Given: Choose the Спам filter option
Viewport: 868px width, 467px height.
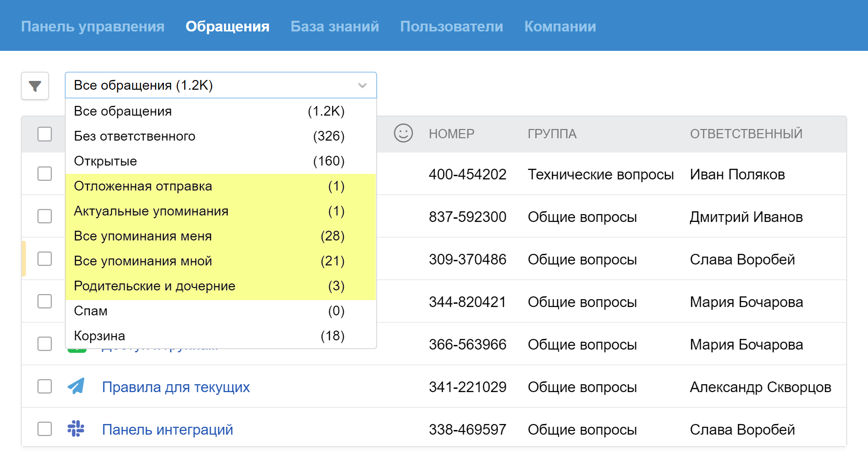Looking at the screenshot, I should (221, 311).
